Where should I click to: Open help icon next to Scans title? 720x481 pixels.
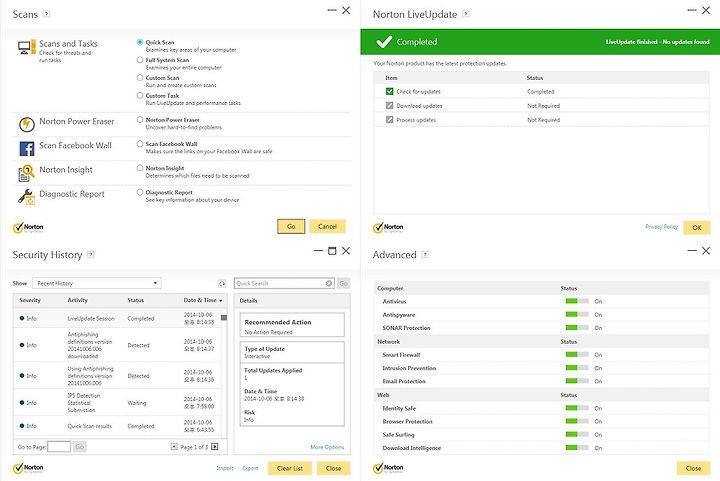tap(46, 14)
